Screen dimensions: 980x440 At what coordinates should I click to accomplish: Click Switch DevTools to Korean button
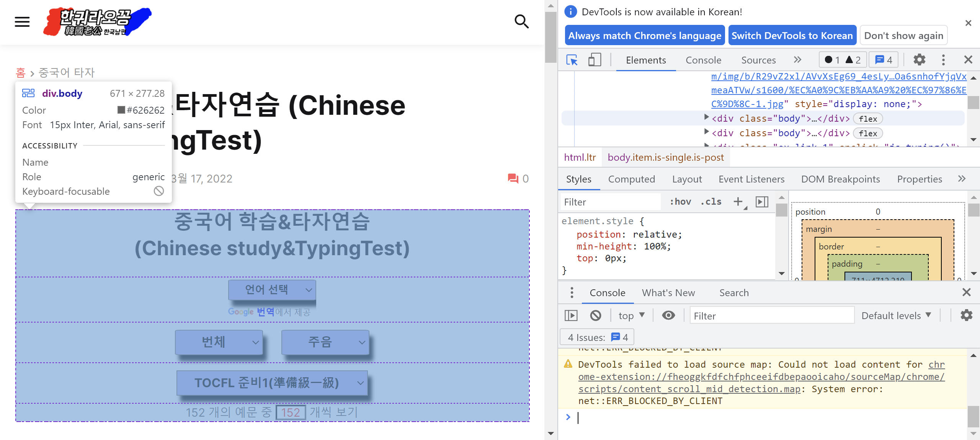click(x=792, y=36)
